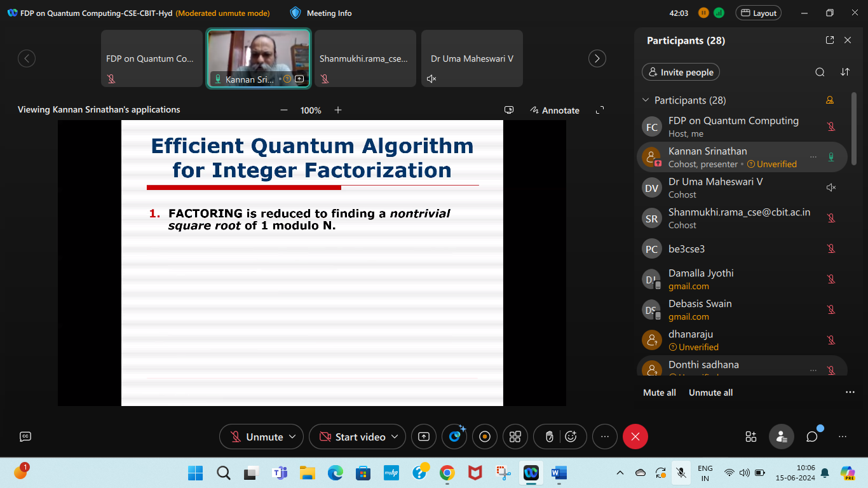The width and height of the screenshot is (868, 488).
Task: Open the Layout options button
Action: coord(758,13)
